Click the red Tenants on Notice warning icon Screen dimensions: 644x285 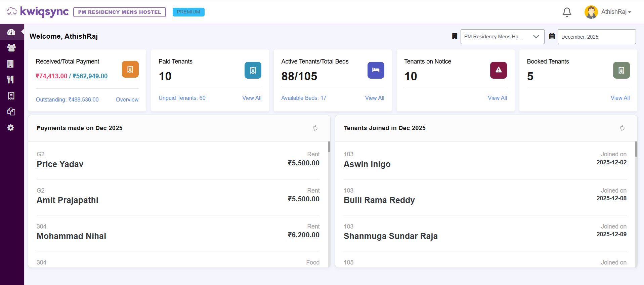coord(498,70)
